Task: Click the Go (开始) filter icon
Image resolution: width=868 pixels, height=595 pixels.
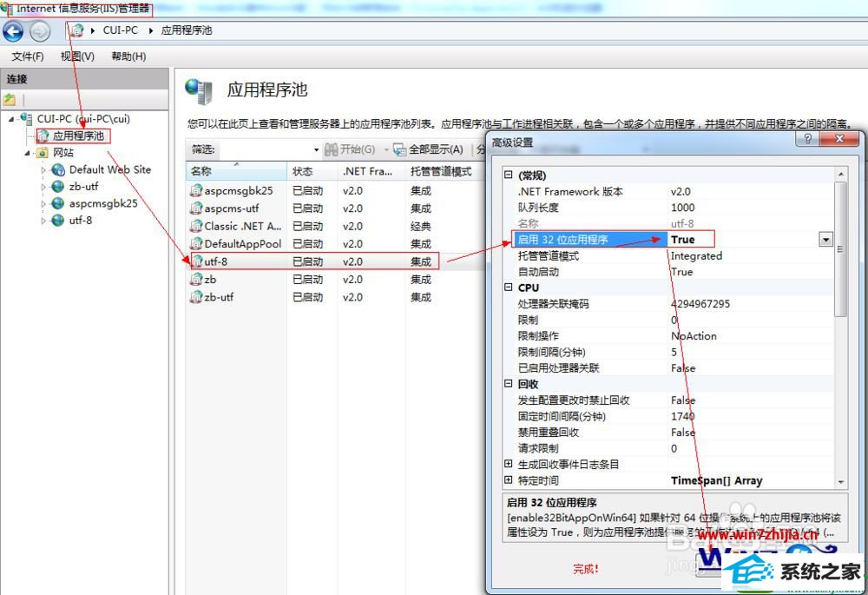Action: point(331,149)
